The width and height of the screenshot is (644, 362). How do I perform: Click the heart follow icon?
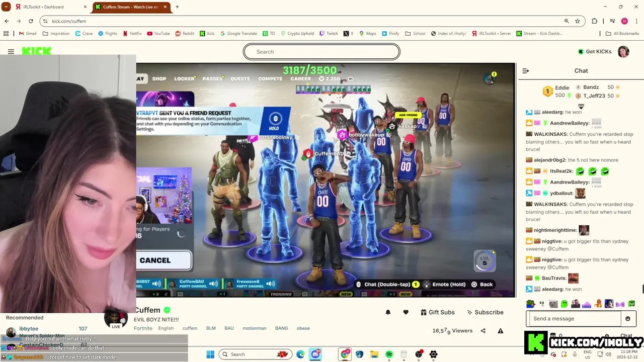click(406, 312)
